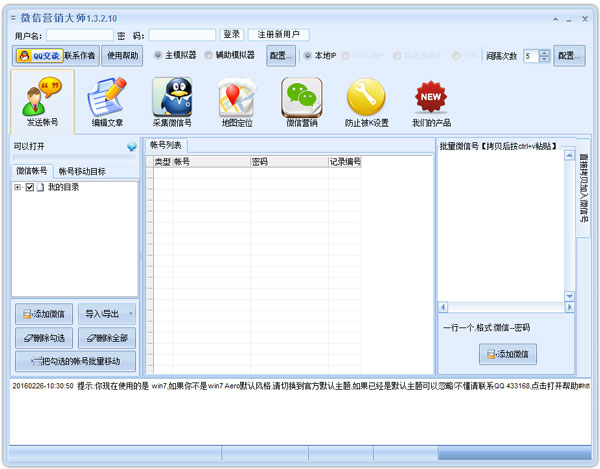Click the 注册新用户 register button
The width and height of the screenshot is (600, 469).
tap(278, 34)
